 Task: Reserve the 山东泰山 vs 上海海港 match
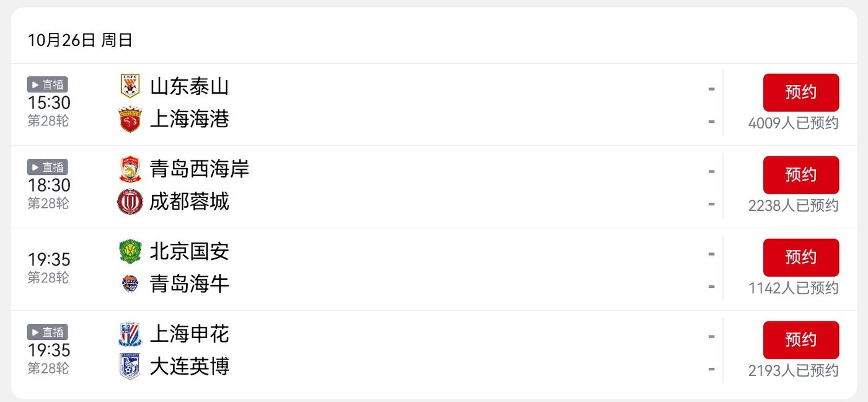tap(800, 92)
